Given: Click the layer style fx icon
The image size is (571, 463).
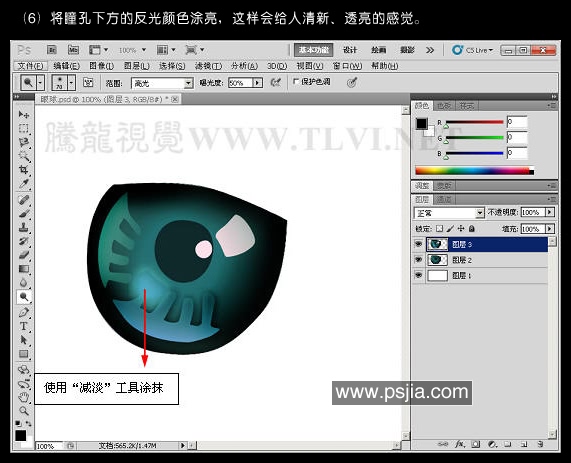Looking at the screenshot, I should pyautogui.click(x=460, y=444).
